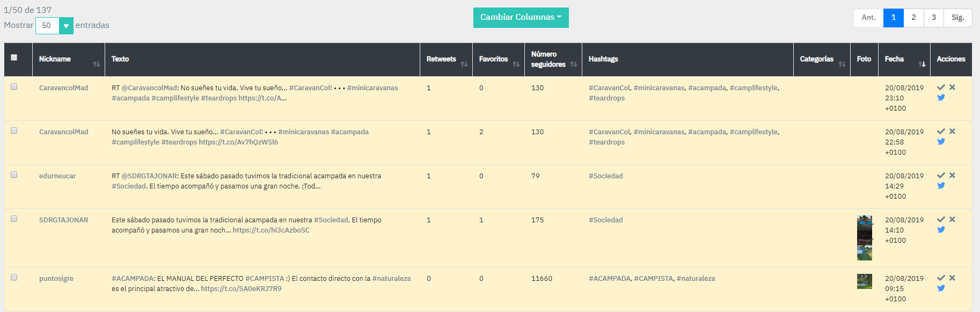The image size is (980, 312).
Task: Remove the puntosigre tweet with X icon
Action: click(x=952, y=278)
